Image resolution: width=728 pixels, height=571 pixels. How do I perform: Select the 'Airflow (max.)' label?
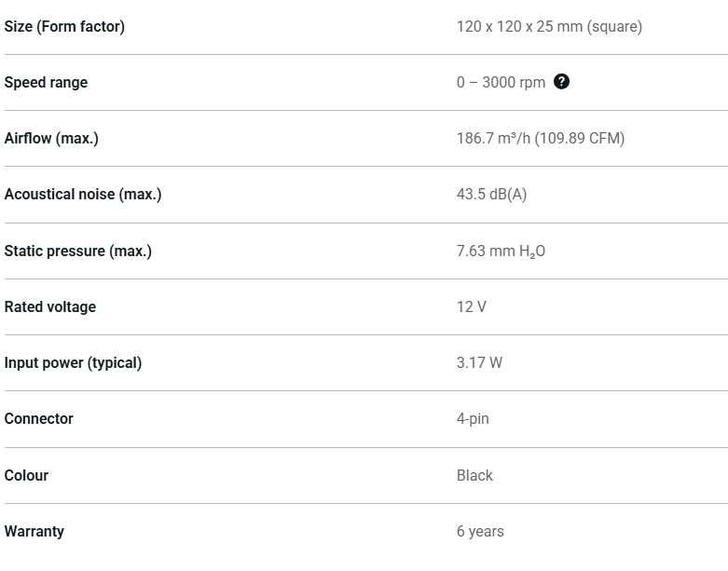[51, 138]
